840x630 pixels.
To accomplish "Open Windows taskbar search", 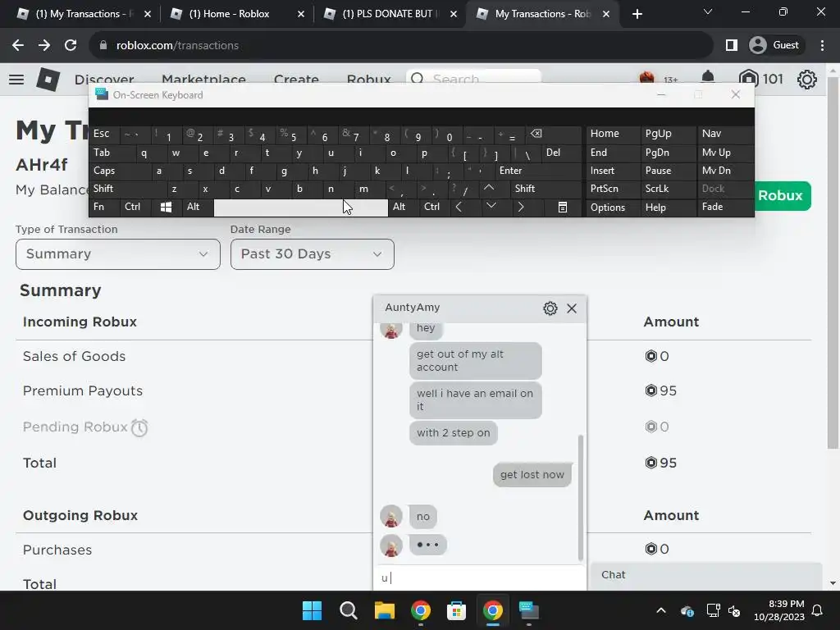I will point(348,610).
